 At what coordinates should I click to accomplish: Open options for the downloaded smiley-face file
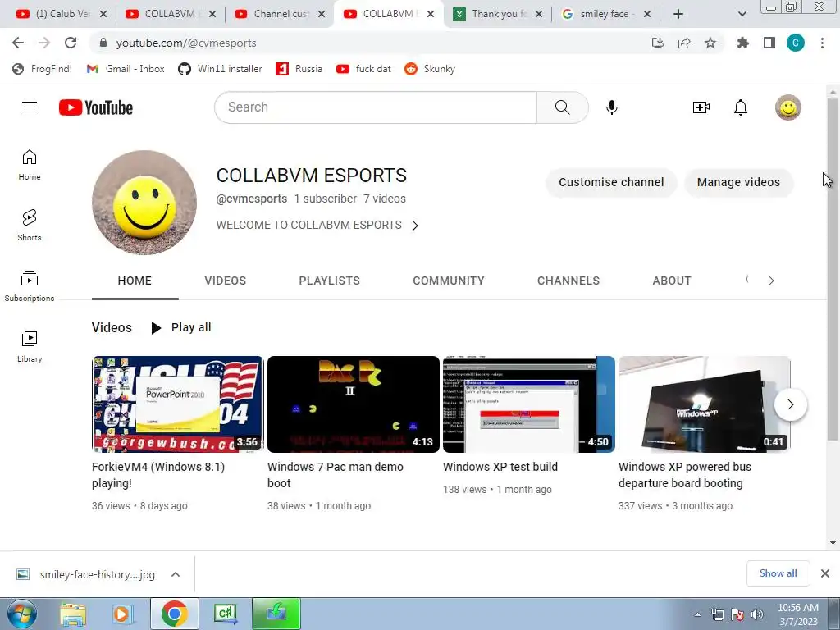[x=176, y=574]
